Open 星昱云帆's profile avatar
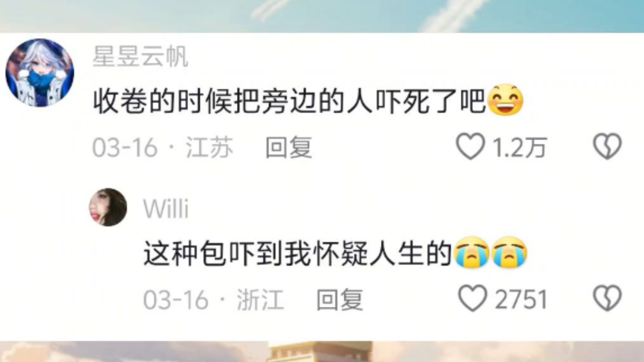Screen dimensions: 644x362 point(40,73)
